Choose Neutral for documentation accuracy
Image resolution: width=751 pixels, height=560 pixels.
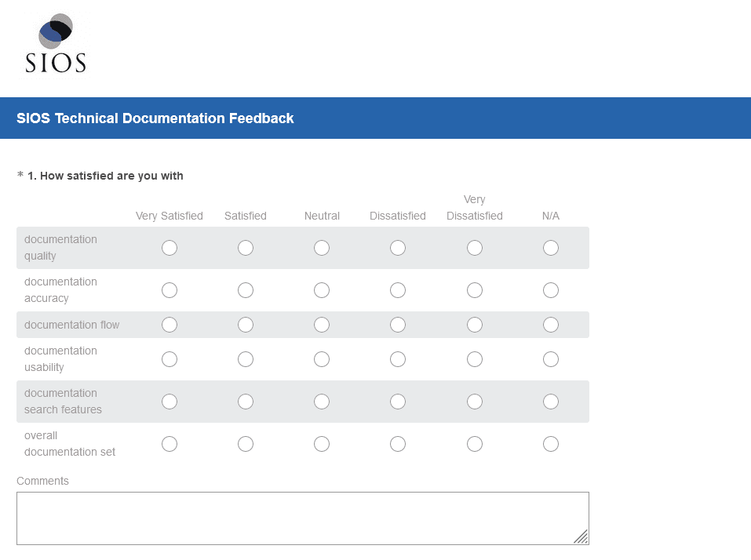tap(322, 290)
